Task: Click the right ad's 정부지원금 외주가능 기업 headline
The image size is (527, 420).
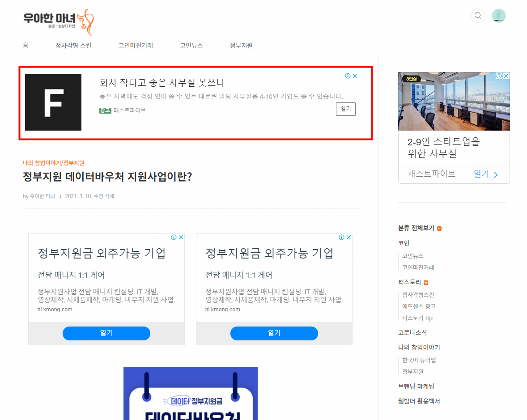Action: click(x=269, y=253)
